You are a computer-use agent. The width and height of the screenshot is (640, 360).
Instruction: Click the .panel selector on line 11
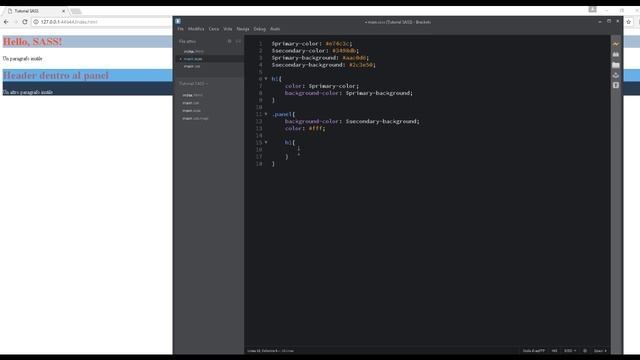282,114
